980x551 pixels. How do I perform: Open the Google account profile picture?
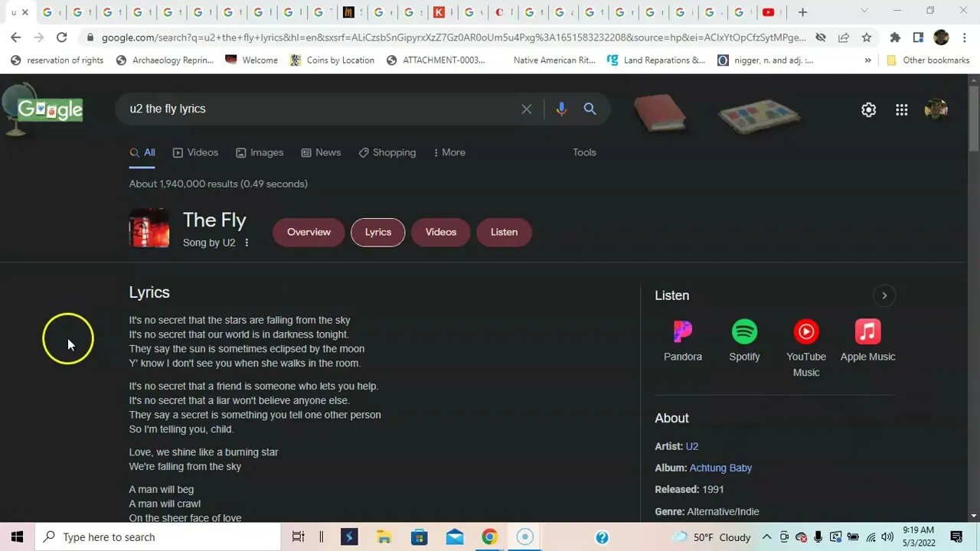[936, 109]
